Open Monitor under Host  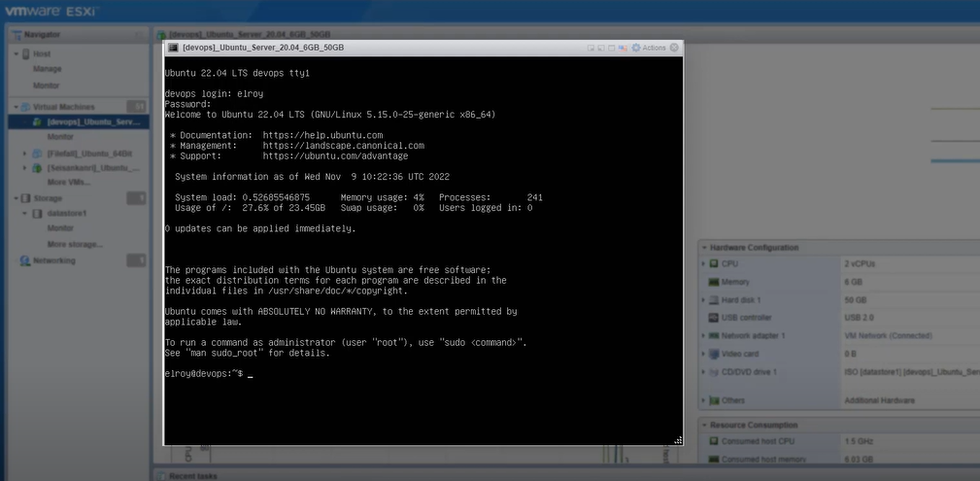47,86
